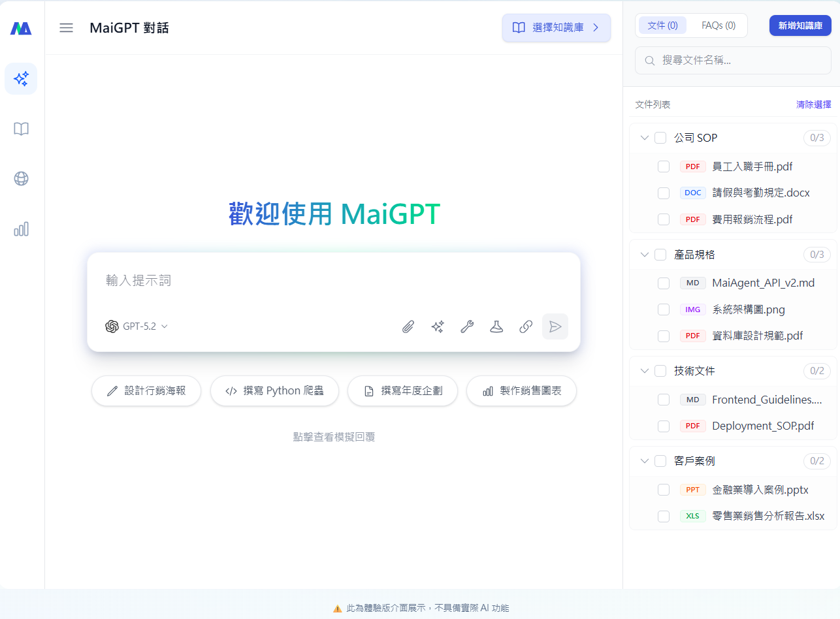
Task: Click the MD badge of MaiAgent_API_v2.md
Action: (693, 283)
